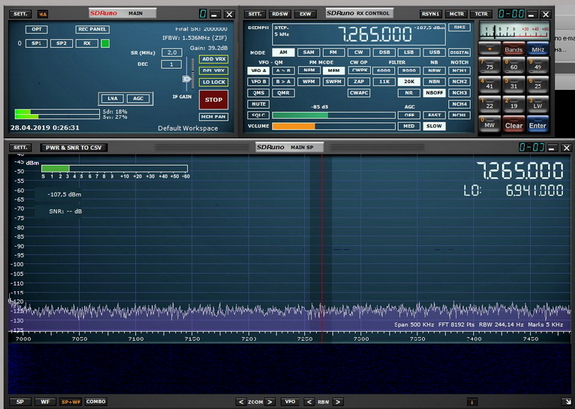Click the 7.265.000 frequency readout in RX Control
The width and height of the screenshot is (575, 409).
tap(375, 34)
